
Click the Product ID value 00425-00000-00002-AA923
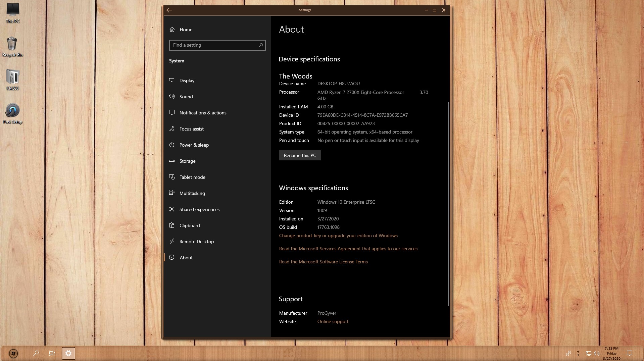click(x=346, y=123)
